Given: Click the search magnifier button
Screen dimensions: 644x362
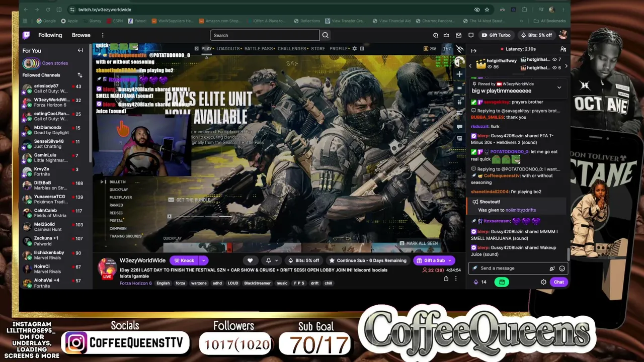Looking at the screenshot, I should (x=326, y=35).
